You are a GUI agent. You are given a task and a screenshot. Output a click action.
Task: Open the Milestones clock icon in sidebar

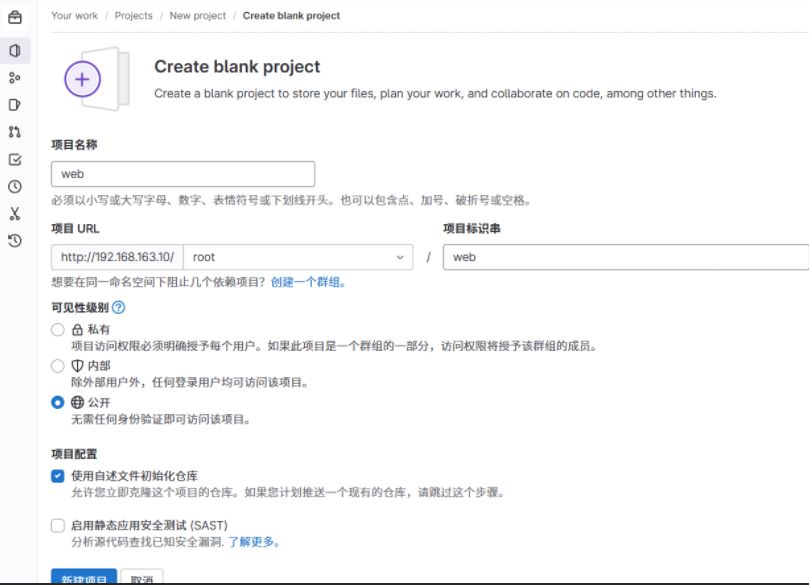coord(15,186)
